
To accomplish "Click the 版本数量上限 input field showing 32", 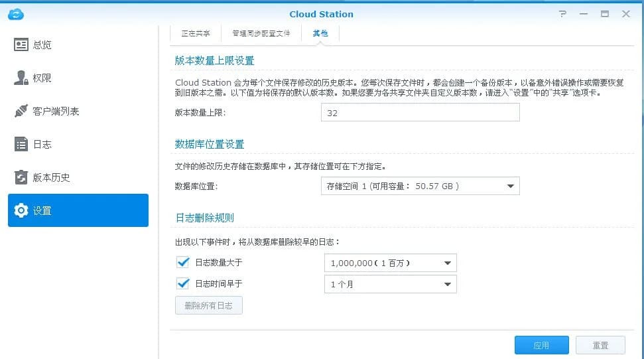I will pyautogui.click(x=420, y=113).
